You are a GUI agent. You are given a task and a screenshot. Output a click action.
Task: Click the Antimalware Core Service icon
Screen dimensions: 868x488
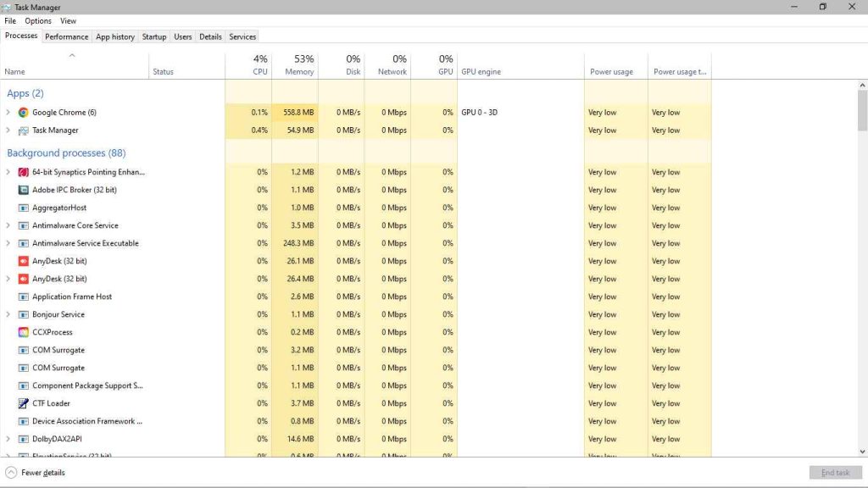click(23, 225)
